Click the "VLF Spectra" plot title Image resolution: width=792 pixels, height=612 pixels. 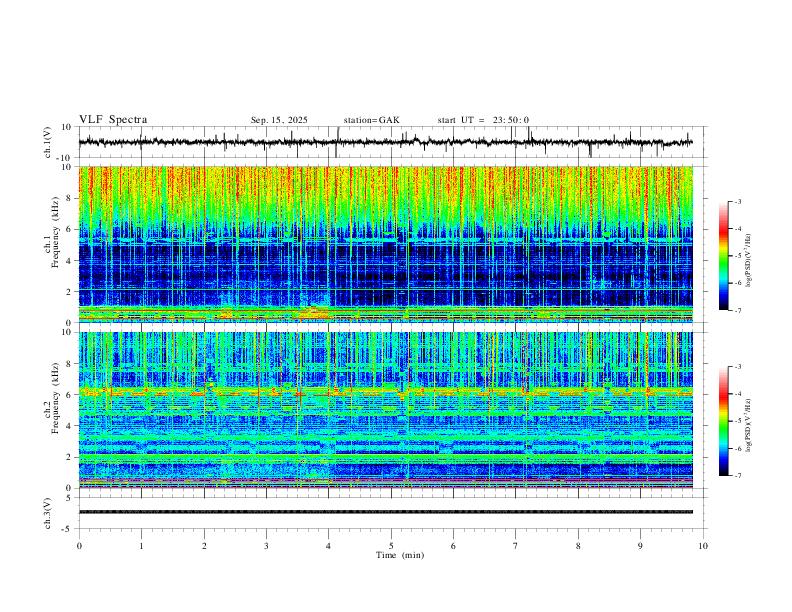click(x=113, y=120)
